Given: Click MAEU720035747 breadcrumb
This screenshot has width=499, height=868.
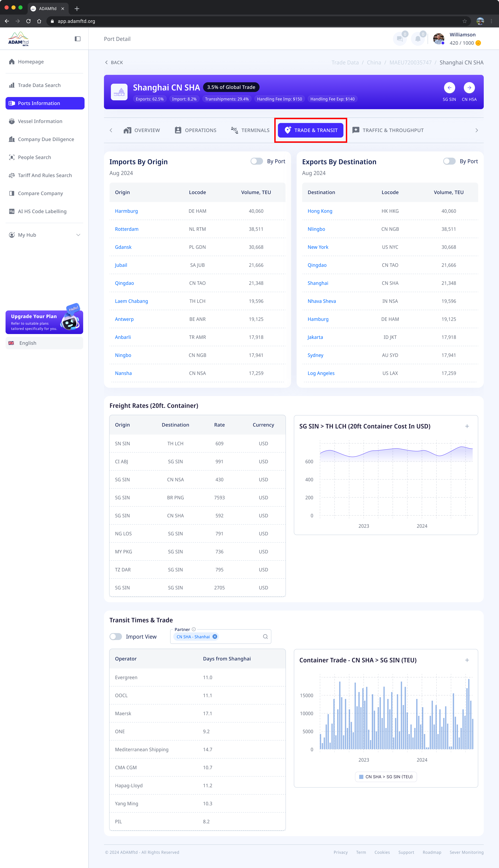Looking at the screenshot, I should [x=410, y=63].
